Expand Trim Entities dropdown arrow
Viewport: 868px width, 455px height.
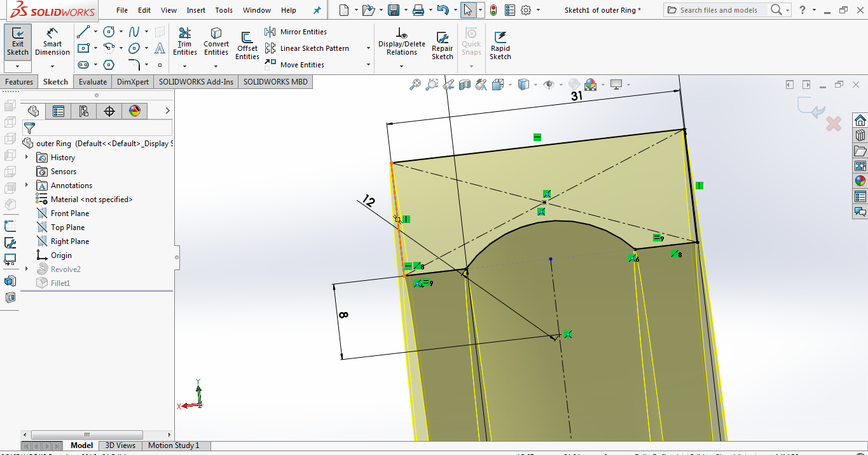coord(185,66)
